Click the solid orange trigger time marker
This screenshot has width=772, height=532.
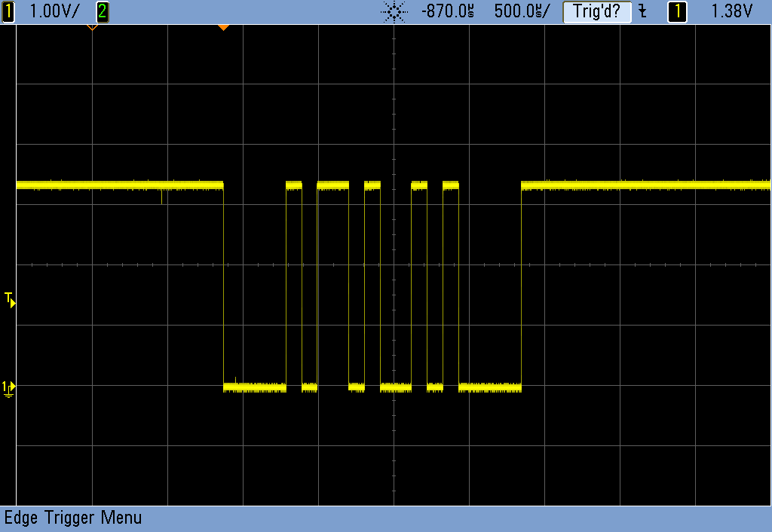(x=223, y=28)
